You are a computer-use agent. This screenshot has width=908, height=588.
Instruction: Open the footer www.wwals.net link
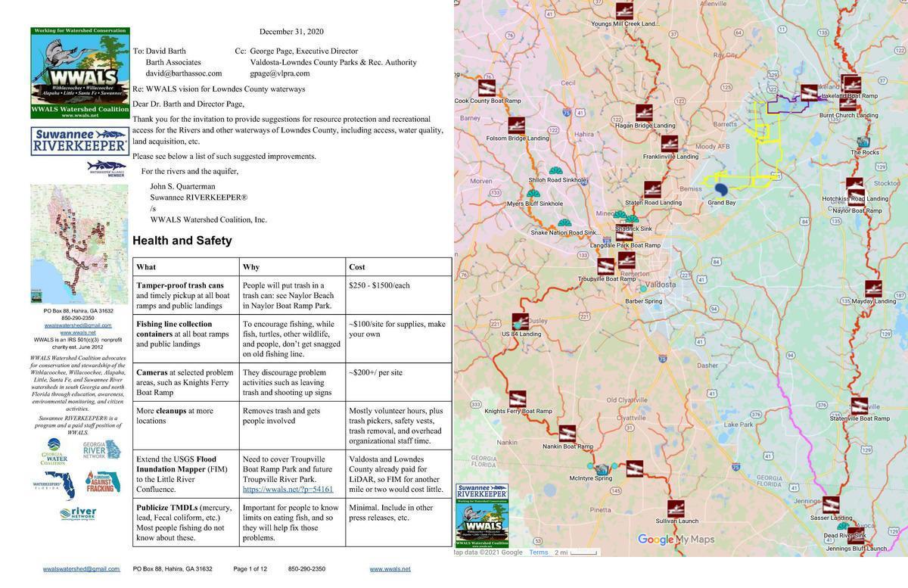click(390, 569)
